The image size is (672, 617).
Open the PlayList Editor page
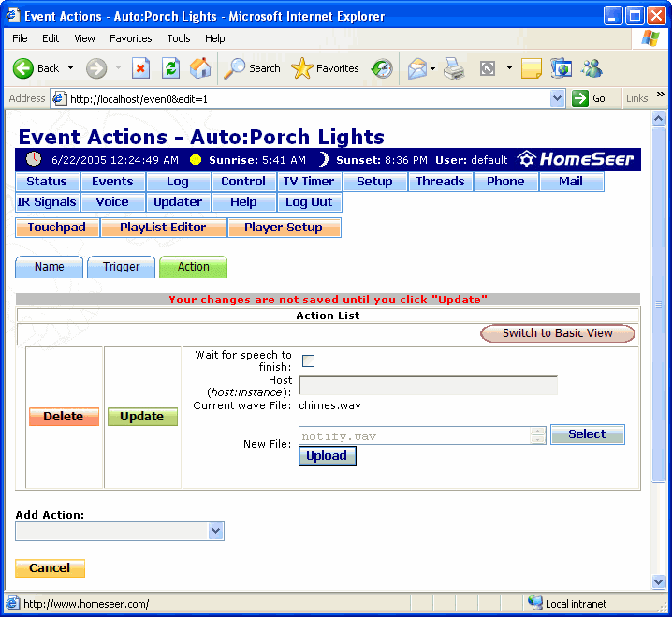click(x=163, y=228)
